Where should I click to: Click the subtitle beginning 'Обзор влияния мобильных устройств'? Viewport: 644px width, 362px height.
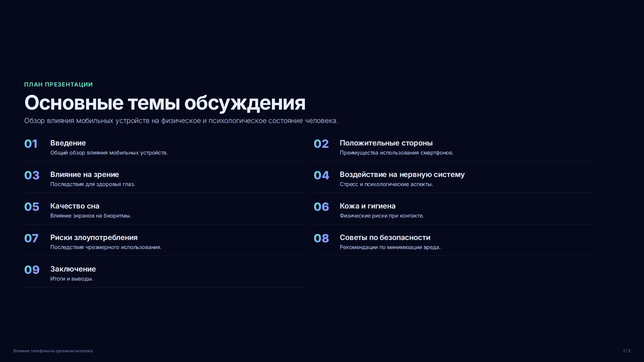pyautogui.click(x=181, y=121)
